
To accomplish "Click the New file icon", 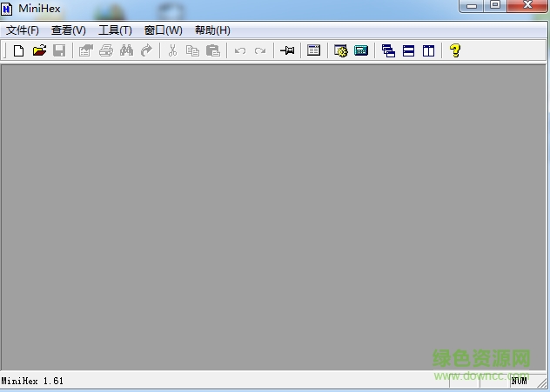I will [x=18, y=51].
